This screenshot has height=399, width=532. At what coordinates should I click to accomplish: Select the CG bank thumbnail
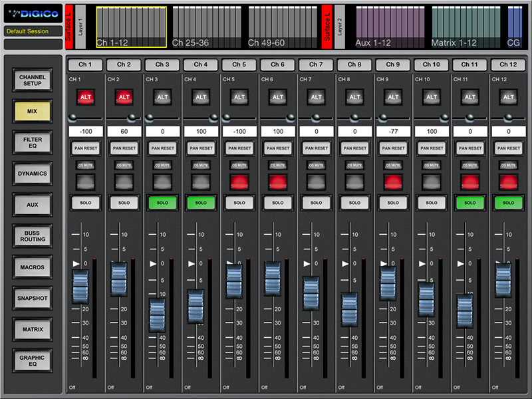tap(515, 27)
